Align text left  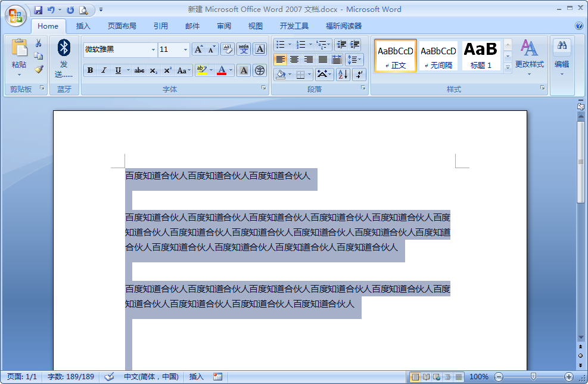[x=281, y=59]
